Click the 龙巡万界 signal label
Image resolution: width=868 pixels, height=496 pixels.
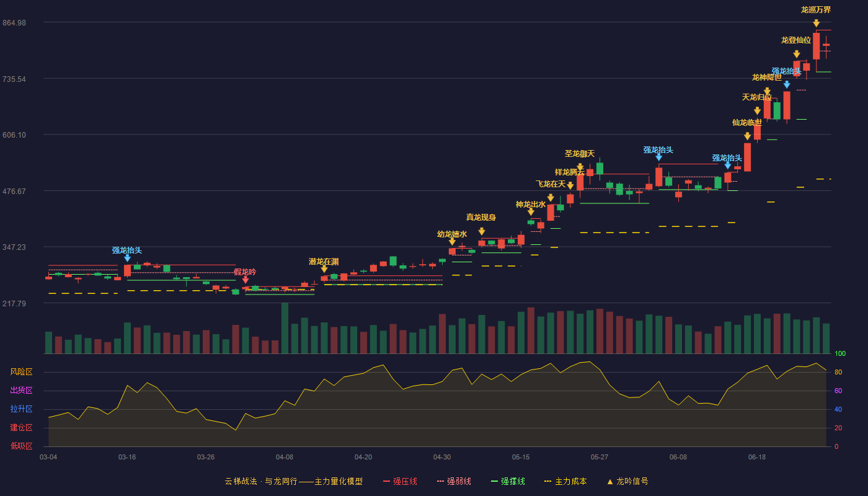coord(816,10)
